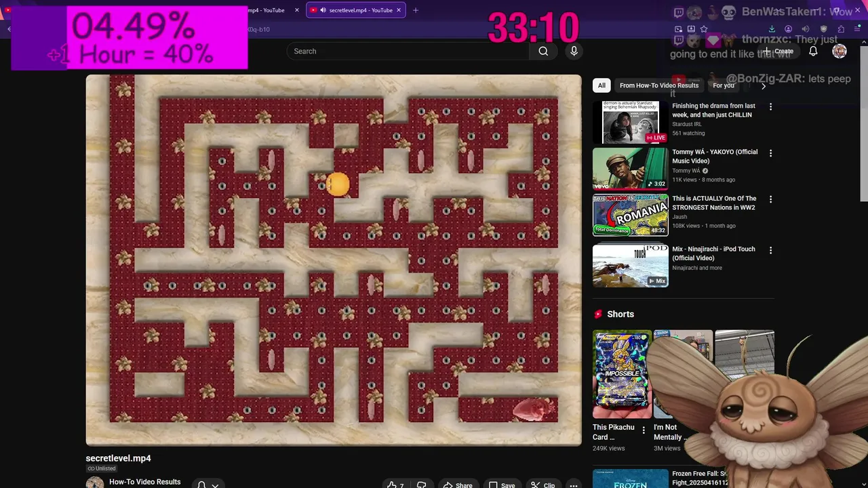Open options for Romania WW2 video
Viewport: 868px width, 488px height.
click(770, 199)
